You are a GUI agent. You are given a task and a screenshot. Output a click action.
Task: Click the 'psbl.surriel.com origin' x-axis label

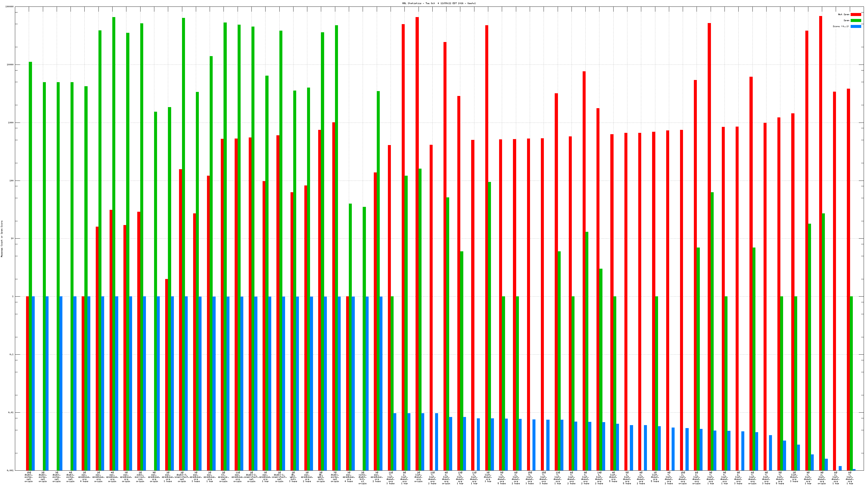tap(140, 477)
